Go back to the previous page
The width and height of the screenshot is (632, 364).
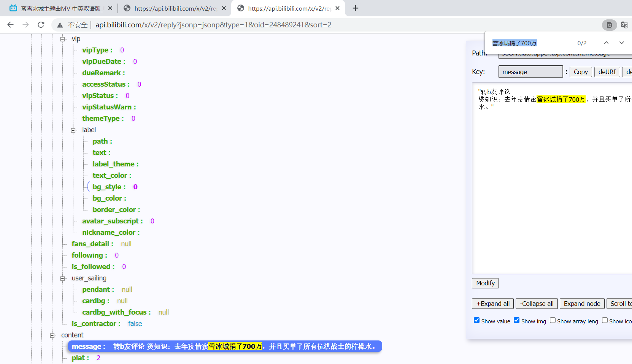click(10, 25)
